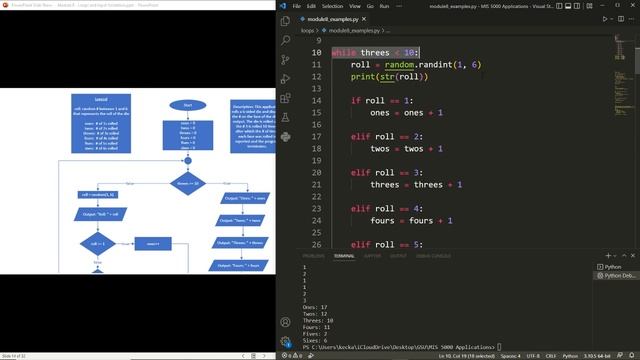This screenshot has height=360, width=640.
Task: Open the Search view in the activity bar
Action: point(285,40)
